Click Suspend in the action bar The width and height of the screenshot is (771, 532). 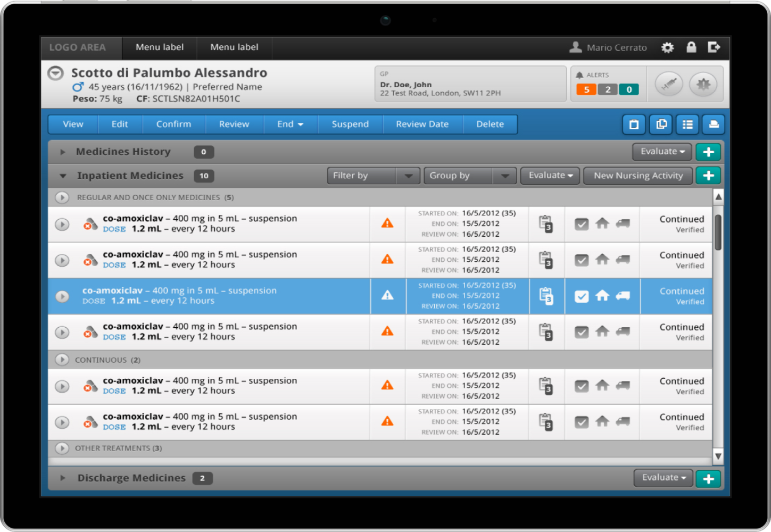(350, 124)
